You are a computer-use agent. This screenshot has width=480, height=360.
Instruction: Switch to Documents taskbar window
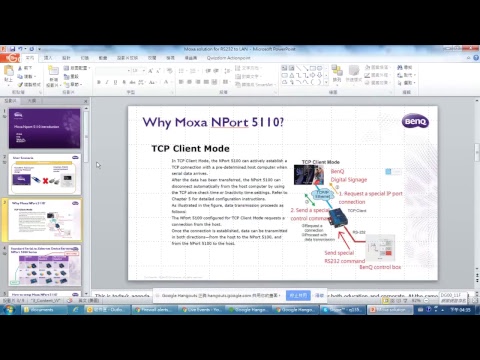click(x=43, y=310)
